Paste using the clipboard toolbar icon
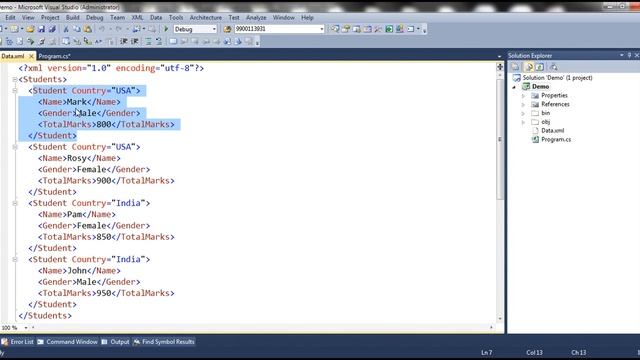Viewport: 640px width, 360px height. [x=87, y=29]
